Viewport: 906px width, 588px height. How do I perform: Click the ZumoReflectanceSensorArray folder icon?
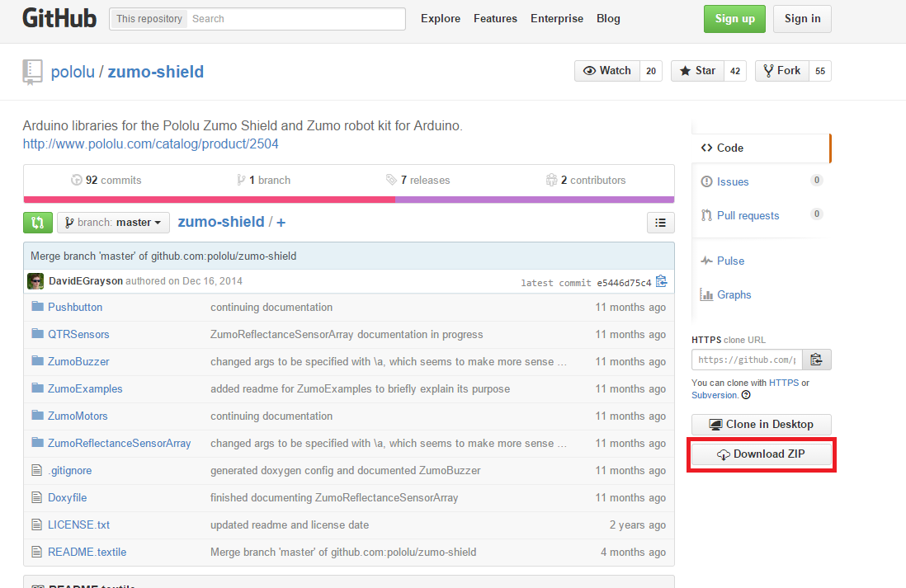coord(38,442)
